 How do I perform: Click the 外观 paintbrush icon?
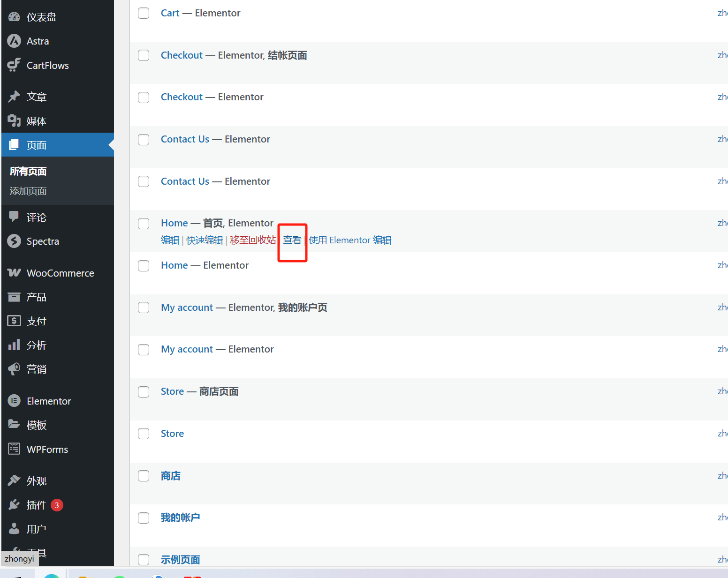pyautogui.click(x=14, y=480)
